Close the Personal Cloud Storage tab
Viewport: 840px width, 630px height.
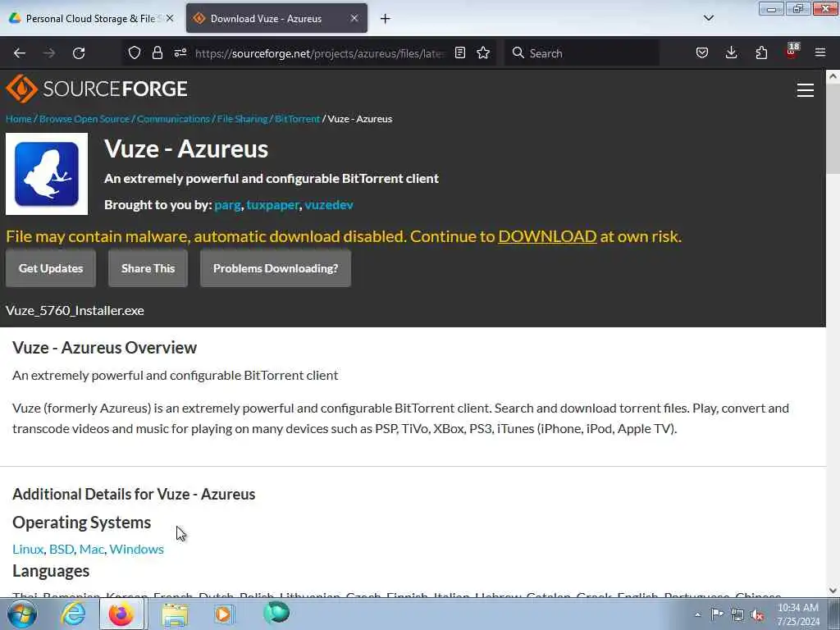[x=170, y=18]
